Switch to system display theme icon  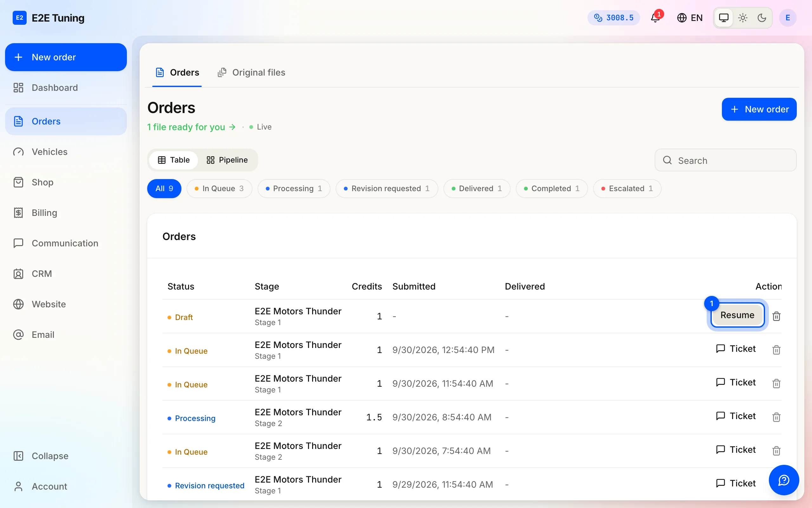click(x=724, y=17)
